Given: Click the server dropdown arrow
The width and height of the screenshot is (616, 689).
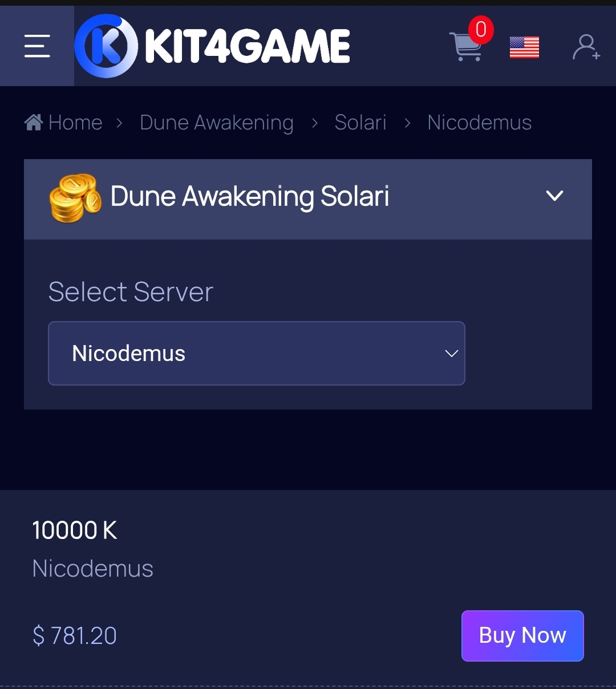Looking at the screenshot, I should [x=451, y=354].
